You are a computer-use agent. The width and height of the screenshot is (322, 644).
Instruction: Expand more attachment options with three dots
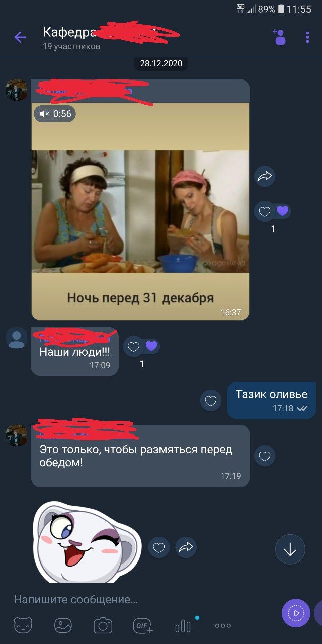coord(223,626)
